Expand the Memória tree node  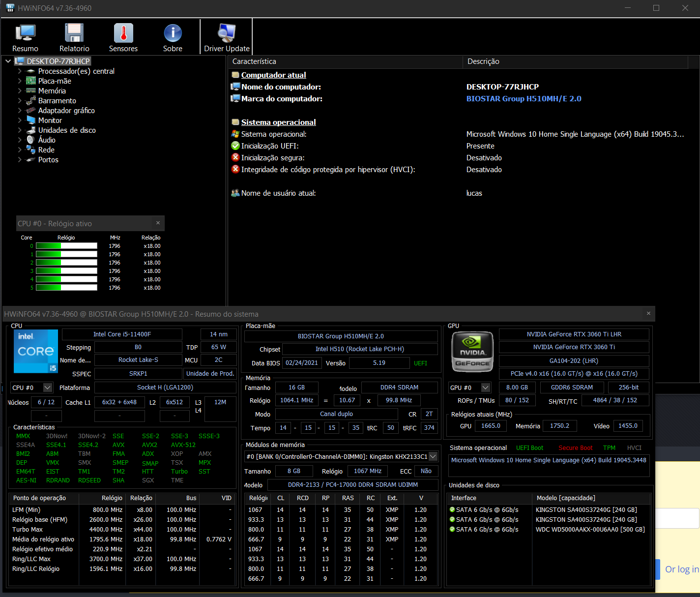tap(20, 90)
